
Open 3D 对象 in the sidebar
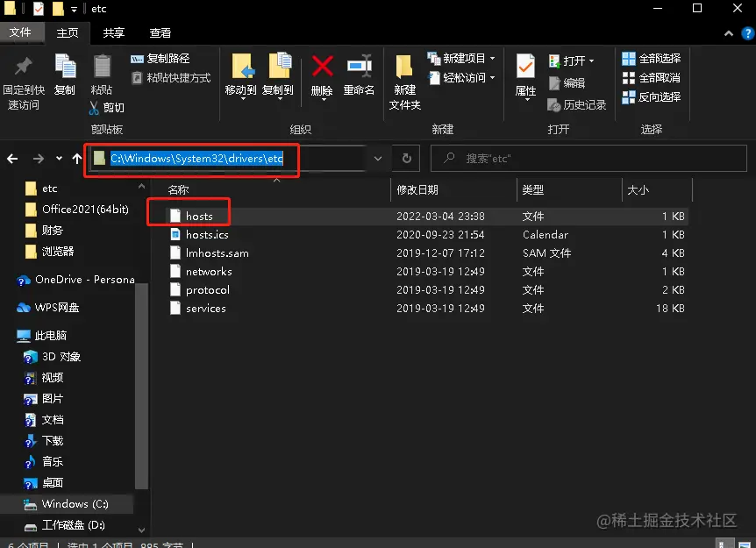coord(52,357)
